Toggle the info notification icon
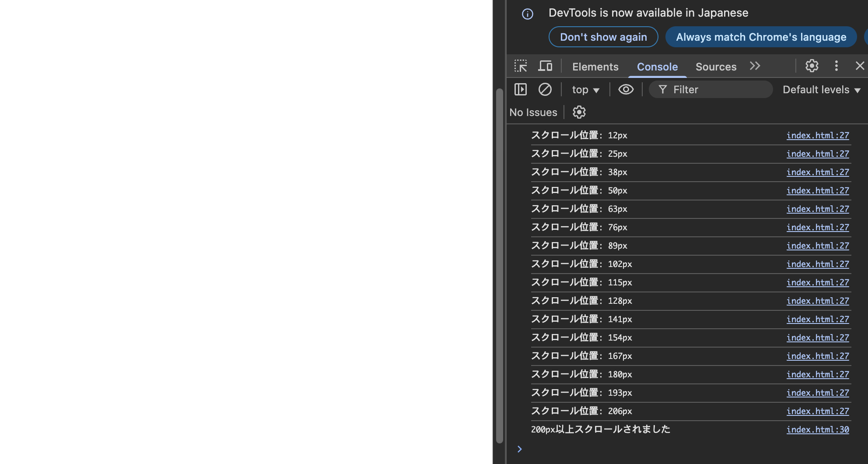Viewport: 868px width, 464px height. (x=528, y=14)
